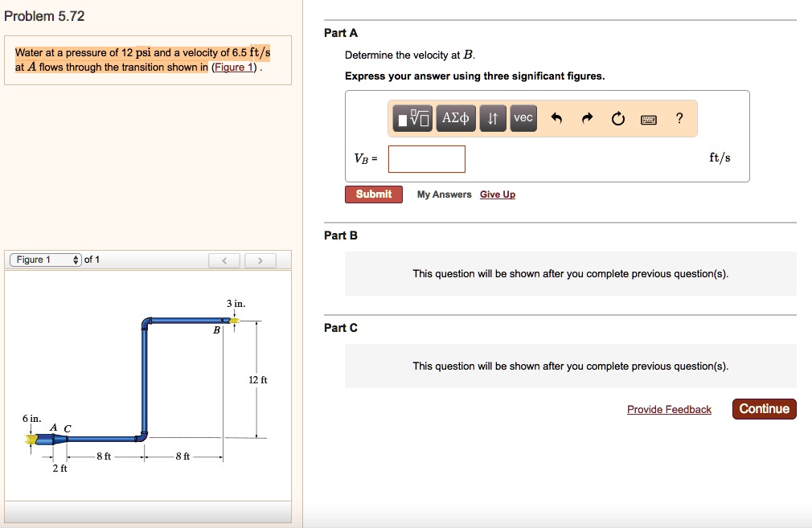
Task: Click the Provide Feedback link
Action: coord(669,409)
